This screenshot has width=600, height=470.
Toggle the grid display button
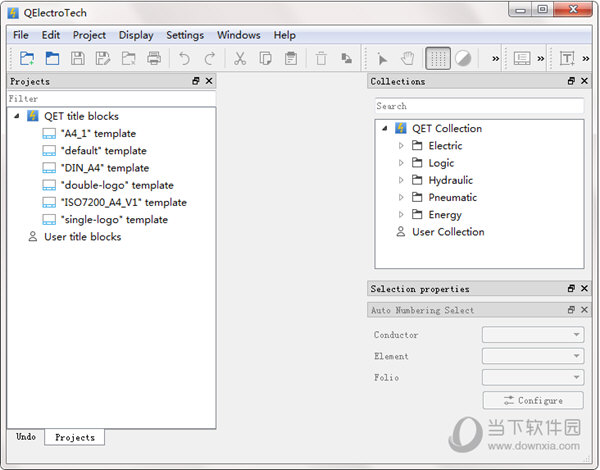point(437,58)
